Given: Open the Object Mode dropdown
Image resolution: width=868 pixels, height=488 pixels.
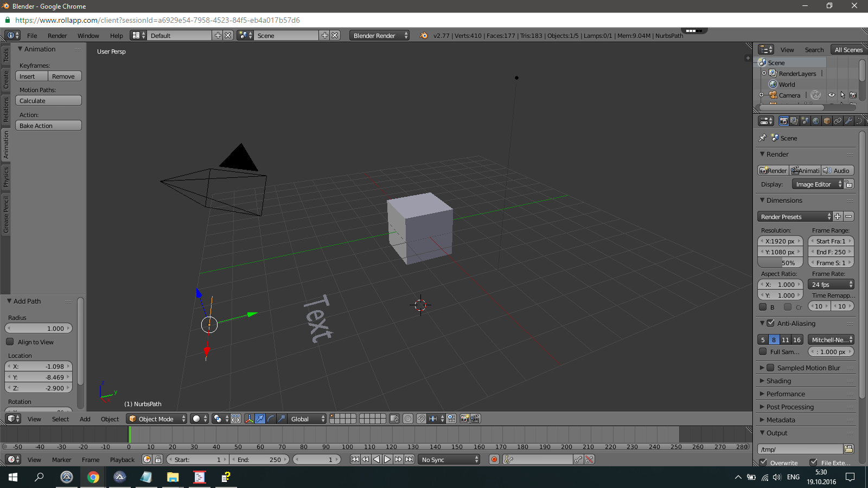Looking at the screenshot, I should click(156, 419).
